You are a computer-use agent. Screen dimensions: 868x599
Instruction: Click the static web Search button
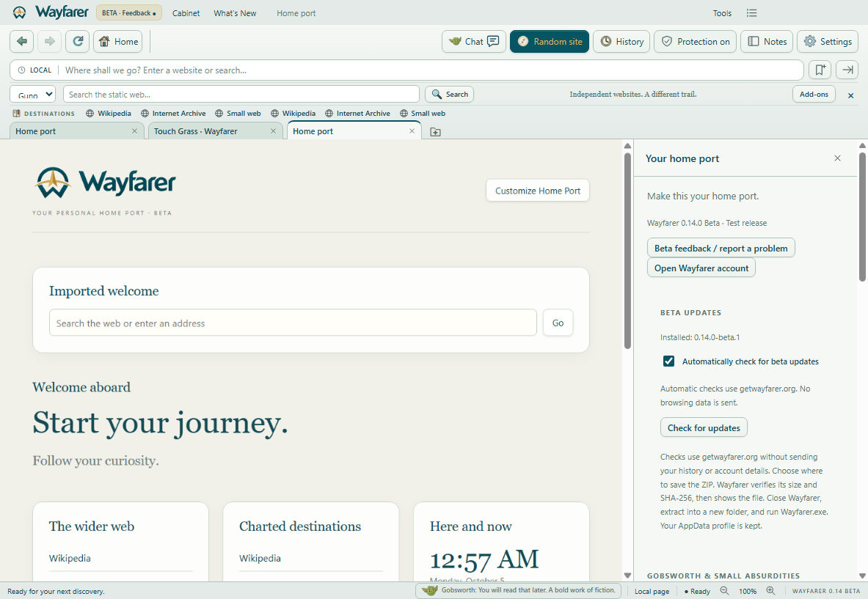coord(450,94)
